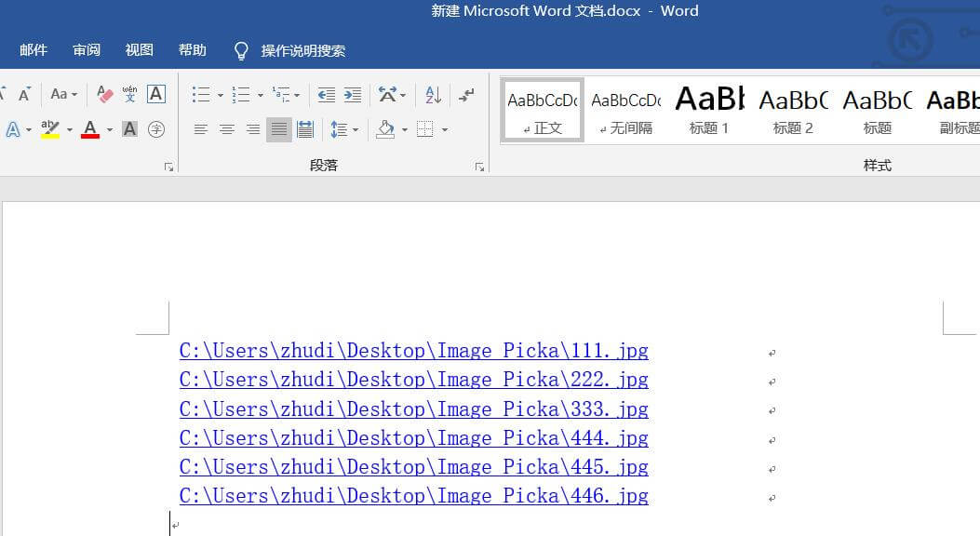The image size is (980, 536).
Task: Open the 视图 ribbon tab
Action: (140, 50)
